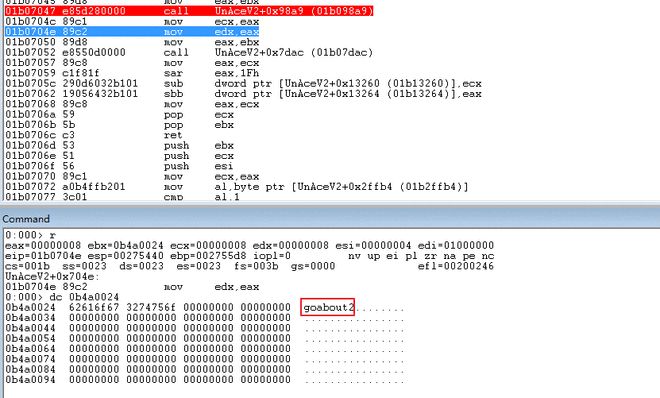The image size is (660, 398).
Task: Click the hex value 62616f67 in dump
Action: click(x=94, y=308)
